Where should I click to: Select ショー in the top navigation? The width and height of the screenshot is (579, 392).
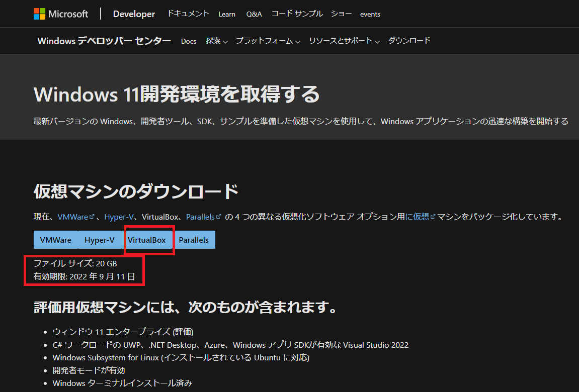tap(341, 14)
